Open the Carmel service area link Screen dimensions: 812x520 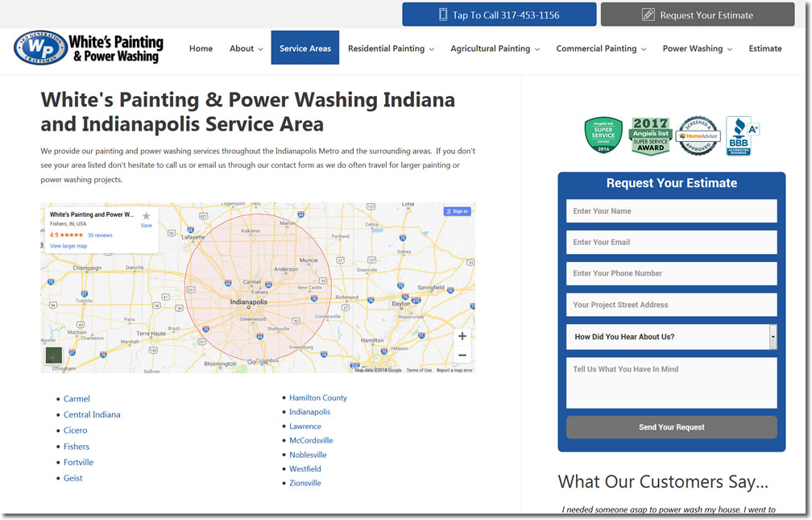(77, 399)
